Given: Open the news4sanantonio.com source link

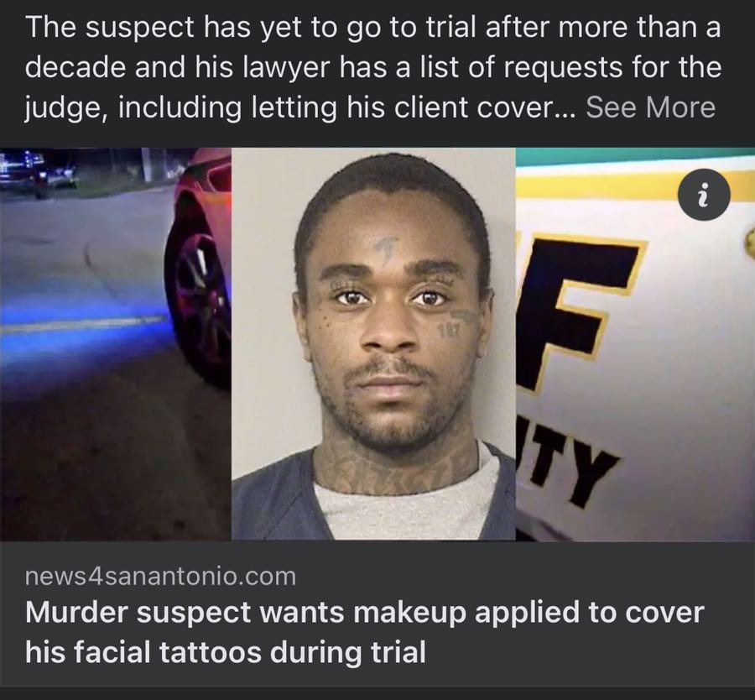Looking at the screenshot, I should 160,576.
